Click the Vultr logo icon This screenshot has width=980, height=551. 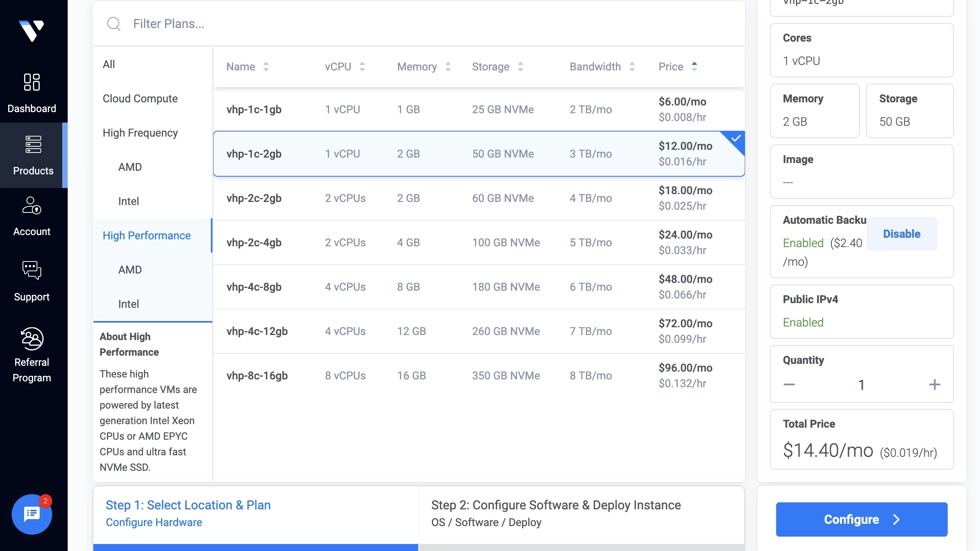click(32, 30)
